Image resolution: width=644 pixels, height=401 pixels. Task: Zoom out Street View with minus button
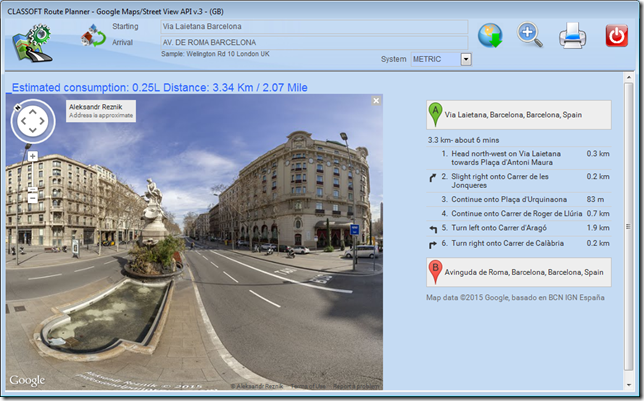[33, 198]
